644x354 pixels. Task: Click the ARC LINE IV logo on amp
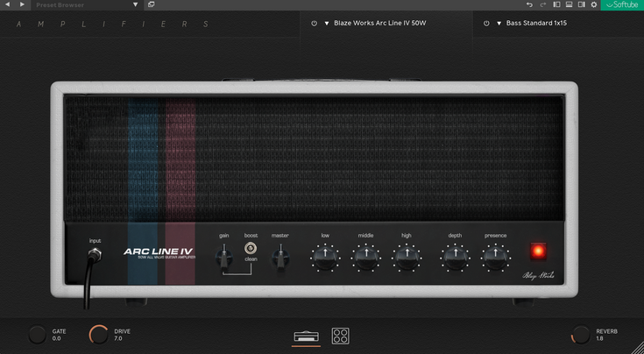tap(158, 251)
